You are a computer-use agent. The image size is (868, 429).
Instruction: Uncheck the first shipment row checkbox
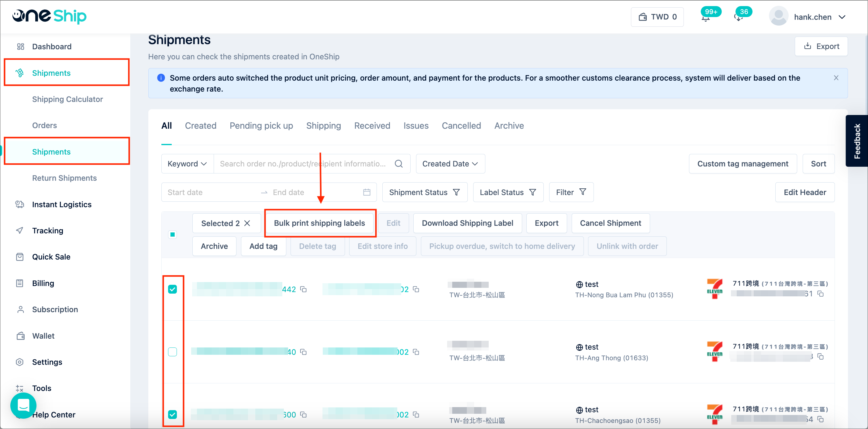(x=173, y=289)
